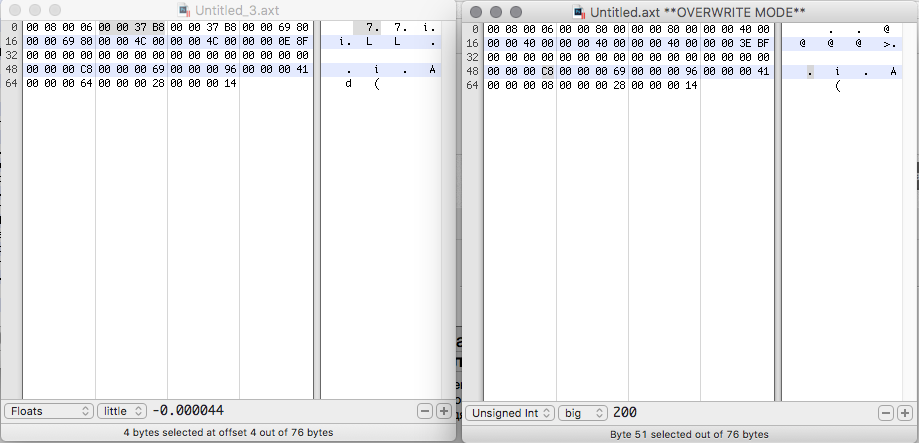The height and width of the screenshot is (443, 919).
Task: Click the minus button in Untitled.axt inspector
Action: [x=887, y=413]
